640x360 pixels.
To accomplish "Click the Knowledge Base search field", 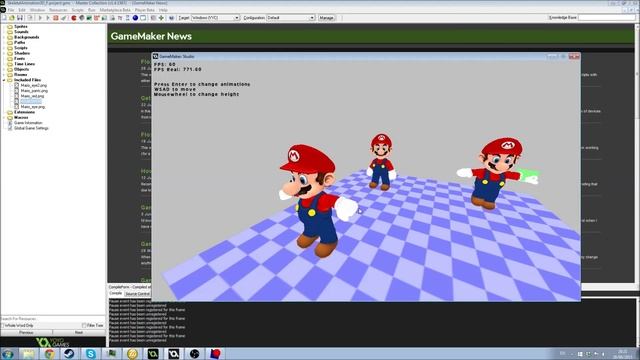I will click(607, 18).
